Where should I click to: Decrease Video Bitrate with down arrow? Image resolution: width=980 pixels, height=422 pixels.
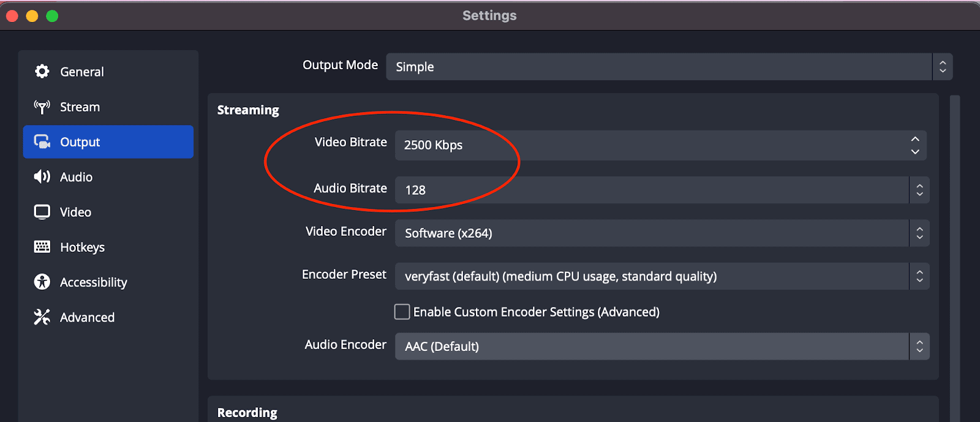(915, 151)
